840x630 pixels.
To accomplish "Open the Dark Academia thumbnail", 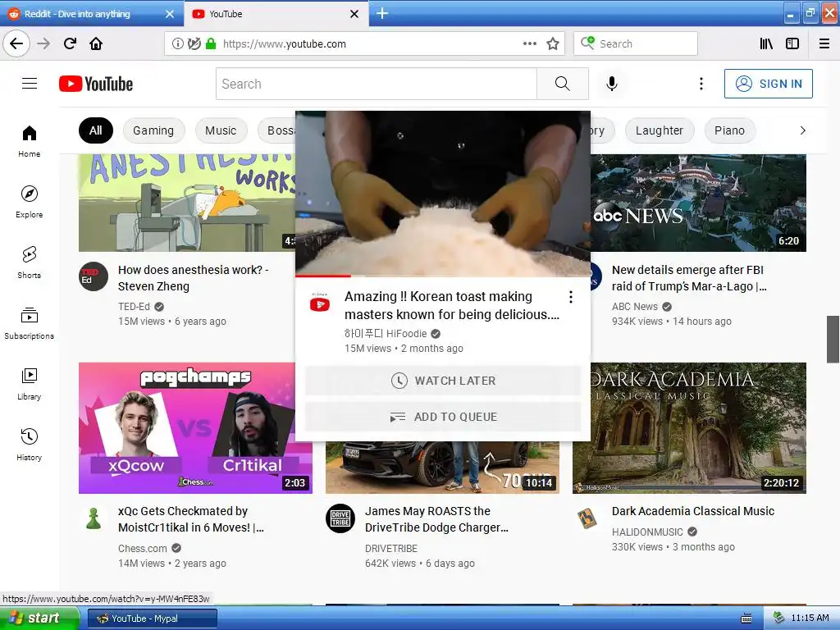I will (699, 428).
